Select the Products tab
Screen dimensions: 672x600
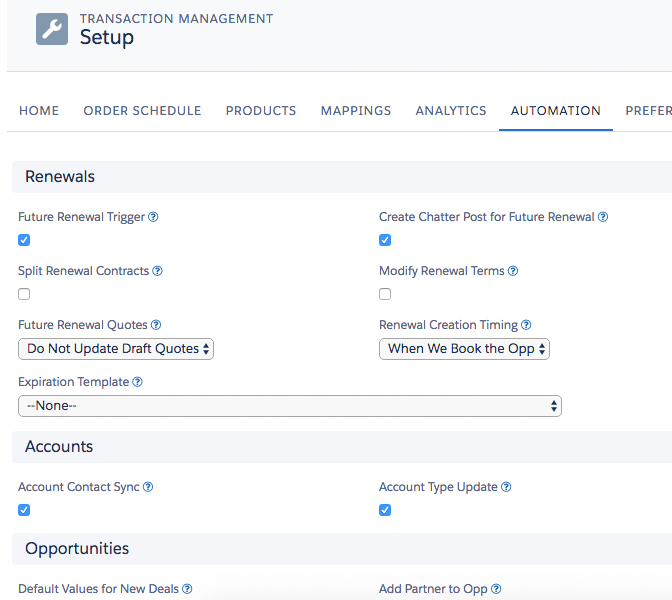click(x=261, y=111)
